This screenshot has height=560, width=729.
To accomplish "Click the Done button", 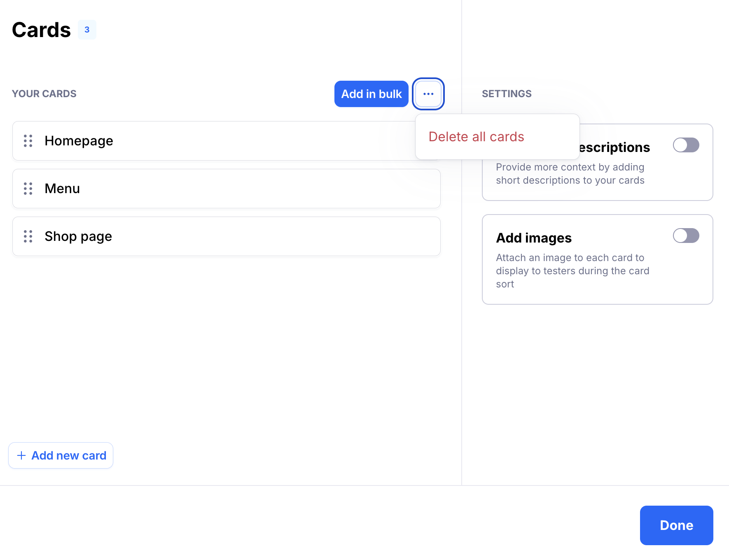I will [677, 525].
